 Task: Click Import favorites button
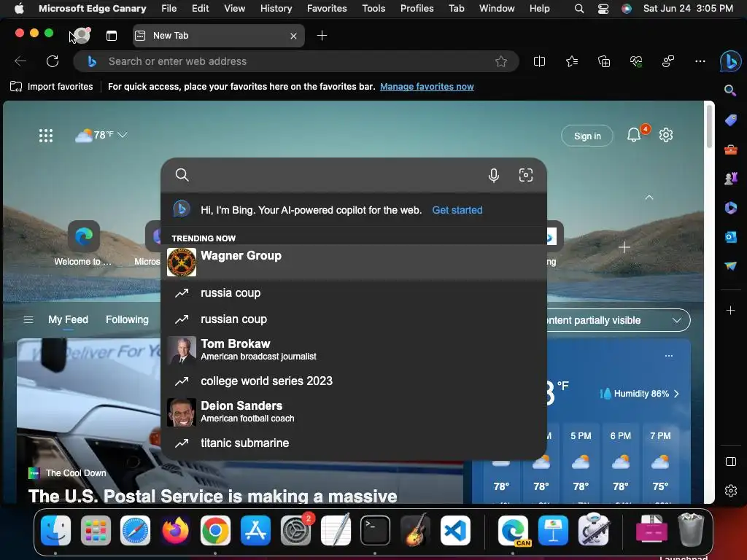pyautogui.click(x=52, y=87)
